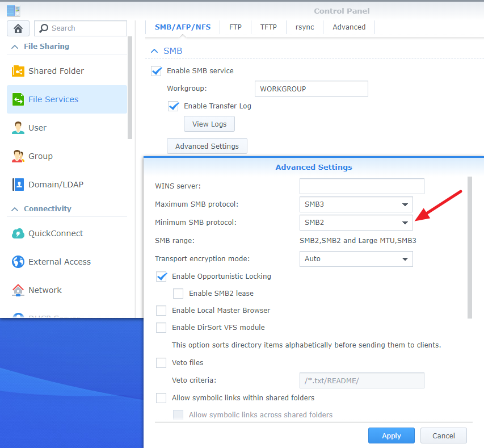Screen dimensions: 484x448
Task: Select File Services in sidebar
Action: click(x=67, y=99)
